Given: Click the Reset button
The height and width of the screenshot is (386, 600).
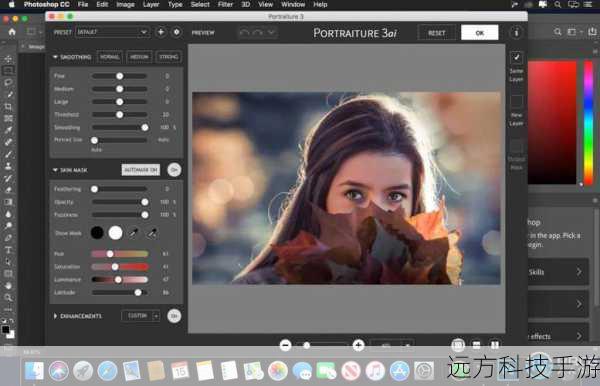Looking at the screenshot, I should pos(437,33).
